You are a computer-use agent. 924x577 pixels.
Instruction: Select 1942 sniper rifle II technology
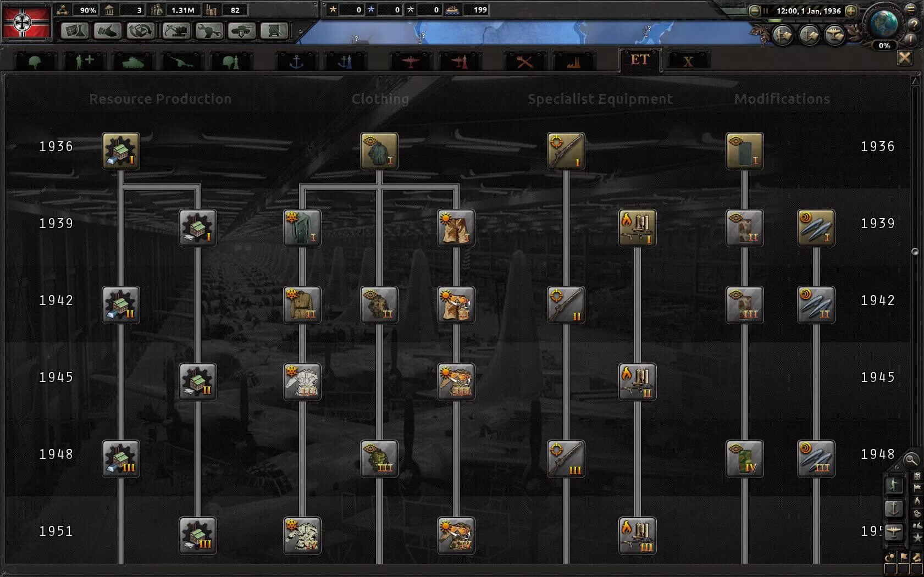click(566, 304)
